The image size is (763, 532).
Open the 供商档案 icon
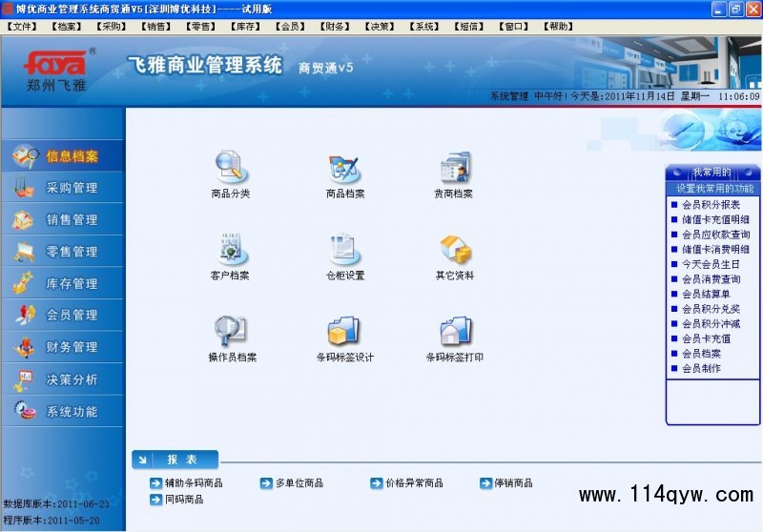tap(455, 169)
